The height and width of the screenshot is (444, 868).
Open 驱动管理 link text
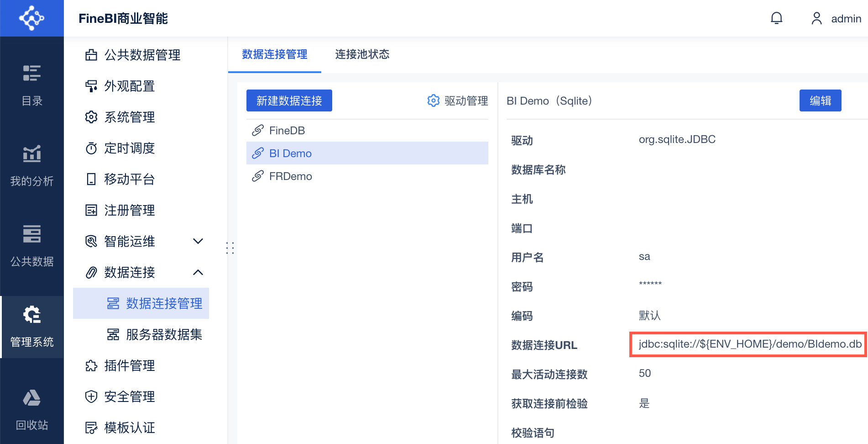466,100
